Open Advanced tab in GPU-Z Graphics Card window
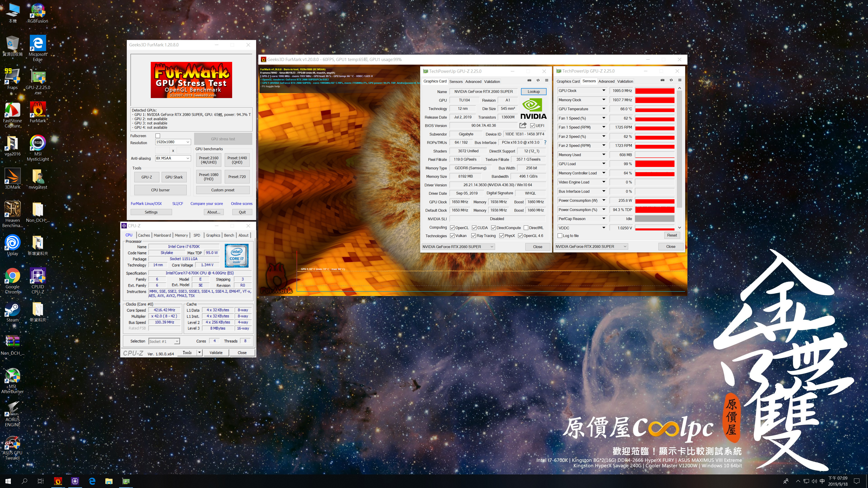This screenshot has height=488, width=868. (x=473, y=82)
